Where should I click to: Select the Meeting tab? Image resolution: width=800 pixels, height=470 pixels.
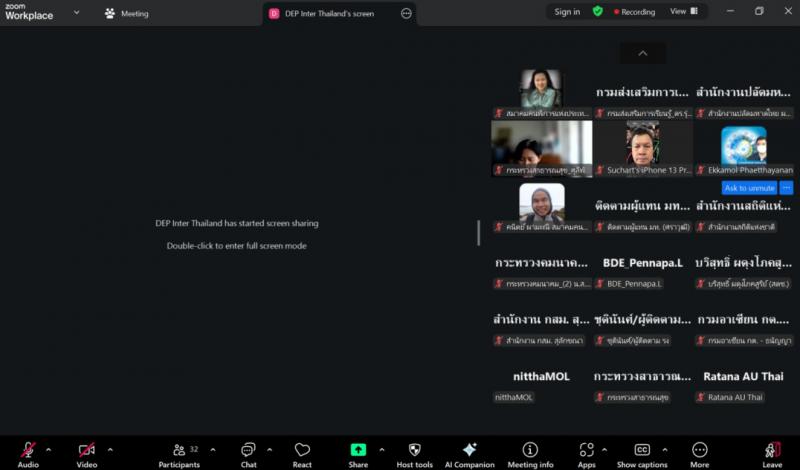point(127,14)
